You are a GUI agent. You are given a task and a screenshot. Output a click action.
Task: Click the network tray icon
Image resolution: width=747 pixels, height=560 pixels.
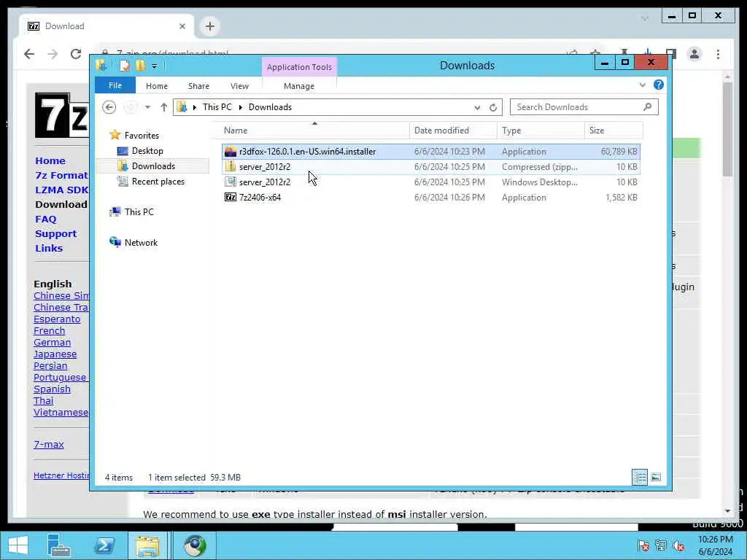click(x=661, y=545)
